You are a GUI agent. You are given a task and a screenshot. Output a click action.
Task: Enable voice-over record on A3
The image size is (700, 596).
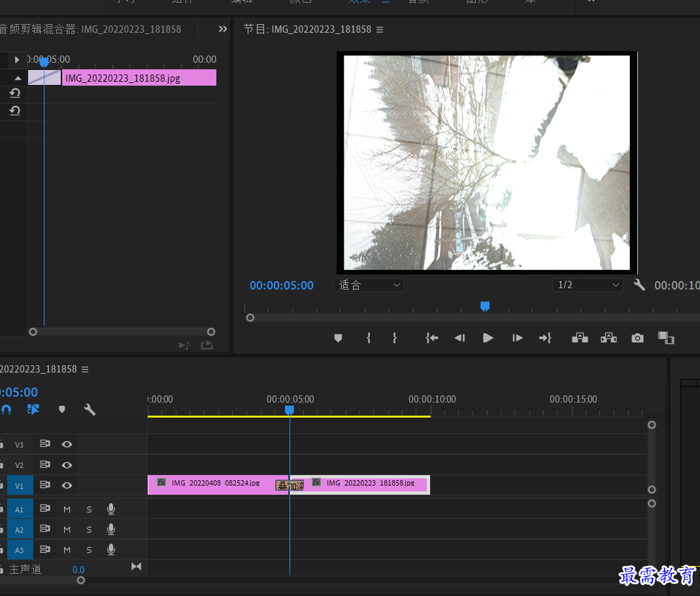[111, 550]
